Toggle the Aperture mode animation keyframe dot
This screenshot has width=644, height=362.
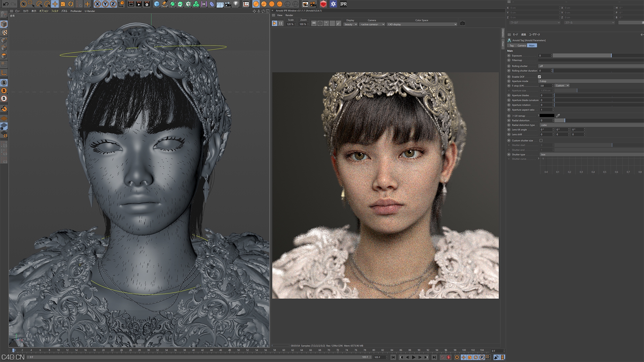click(509, 81)
